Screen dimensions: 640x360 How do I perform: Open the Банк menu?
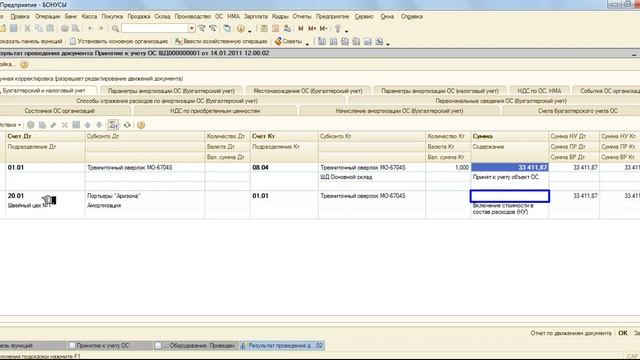click(71, 16)
